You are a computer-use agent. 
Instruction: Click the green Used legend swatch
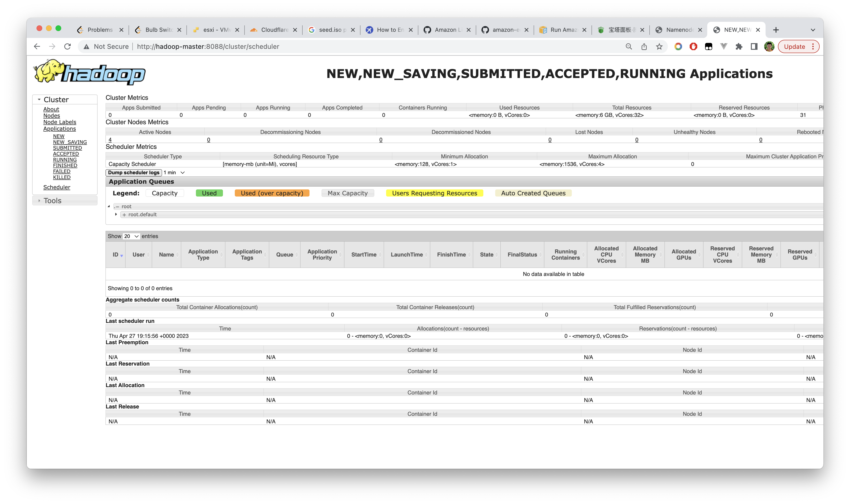(209, 193)
